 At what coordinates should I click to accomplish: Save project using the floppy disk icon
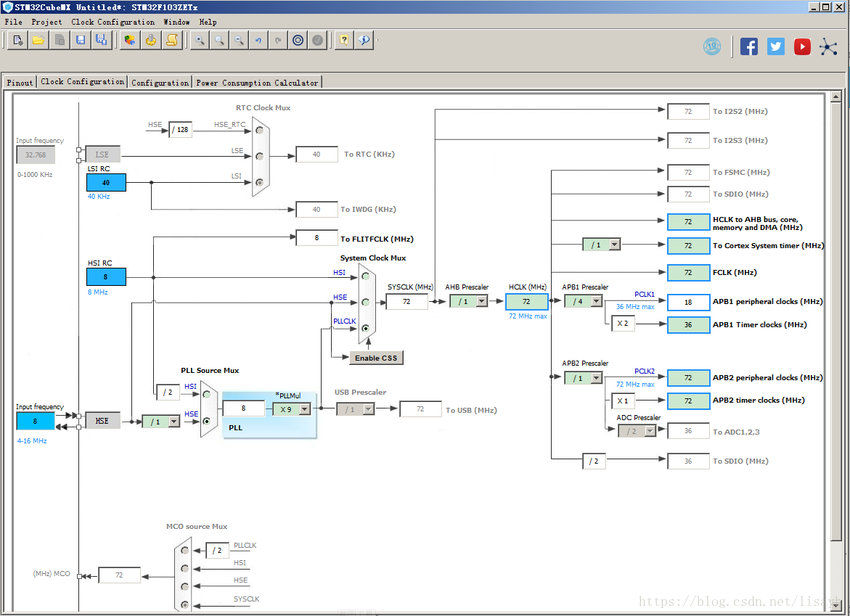tap(81, 40)
